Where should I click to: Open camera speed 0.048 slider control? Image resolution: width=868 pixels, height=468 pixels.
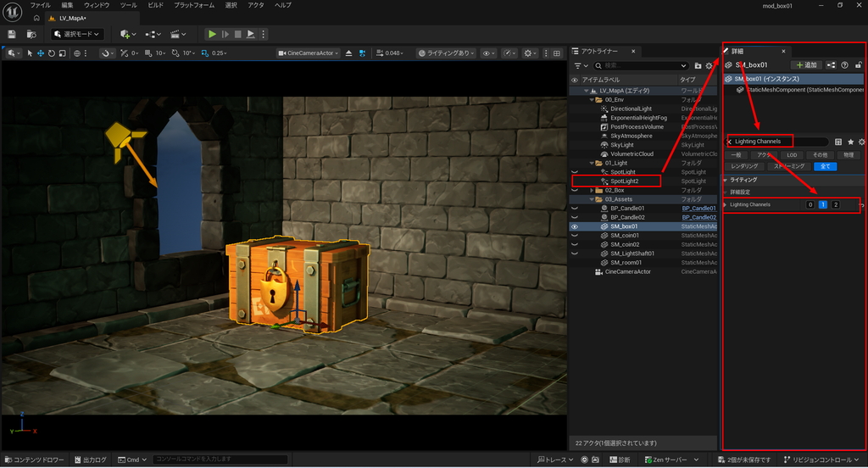click(390, 53)
